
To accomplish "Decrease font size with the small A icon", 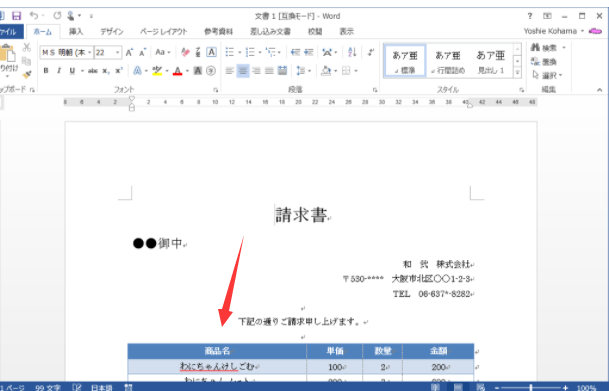I will (x=143, y=52).
